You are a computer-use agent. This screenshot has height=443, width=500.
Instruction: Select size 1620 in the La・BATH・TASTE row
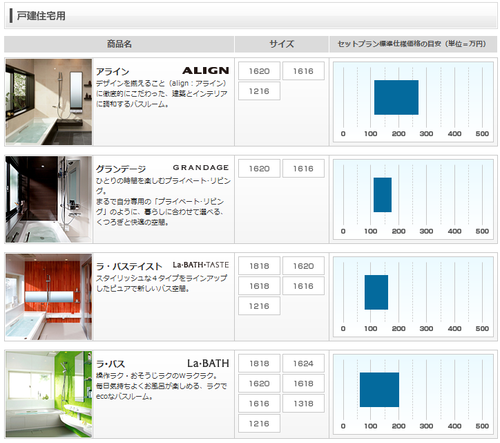303,266
